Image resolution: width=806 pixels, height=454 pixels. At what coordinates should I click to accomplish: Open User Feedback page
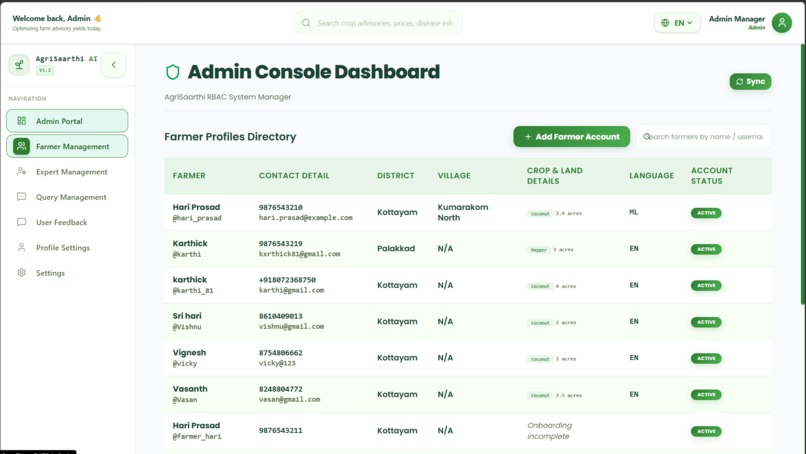coord(67,222)
